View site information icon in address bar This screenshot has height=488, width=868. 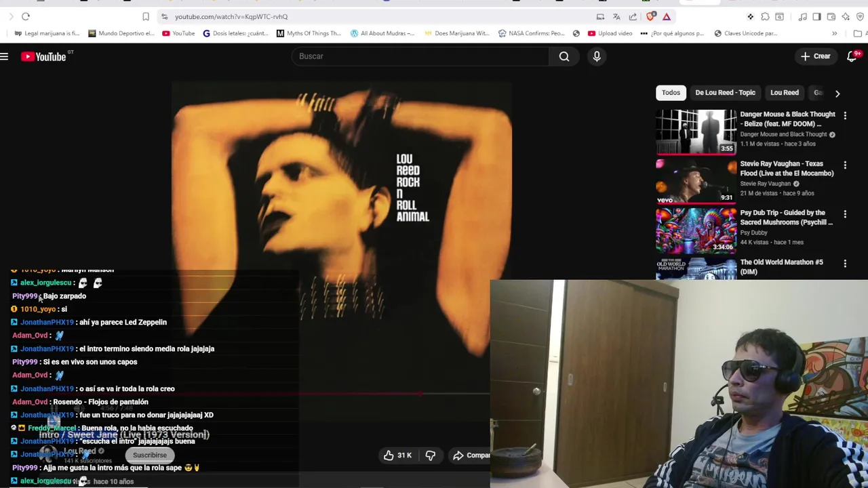[x=164, y=16]
